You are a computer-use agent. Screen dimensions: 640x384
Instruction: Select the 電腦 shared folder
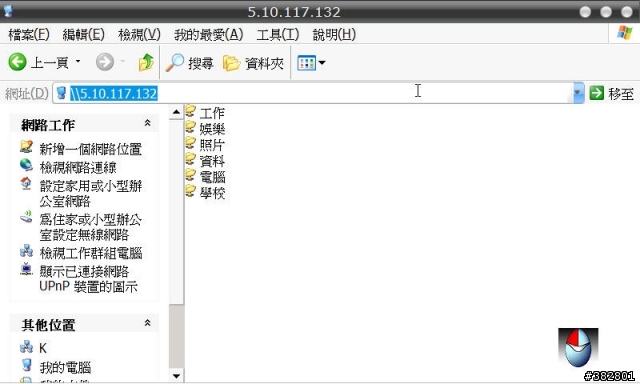pyautogui.click(x=205, y=177)
